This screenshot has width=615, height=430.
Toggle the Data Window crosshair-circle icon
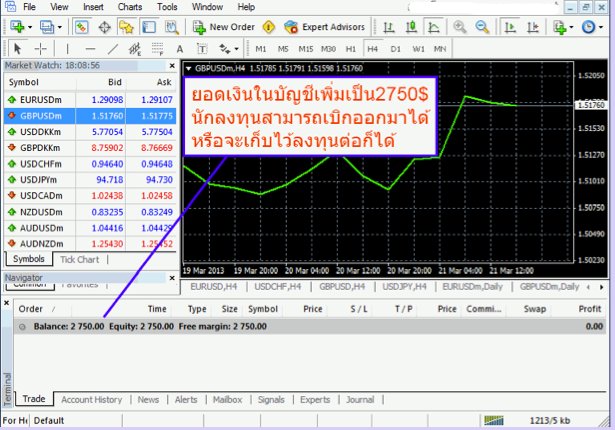[104, 27]
